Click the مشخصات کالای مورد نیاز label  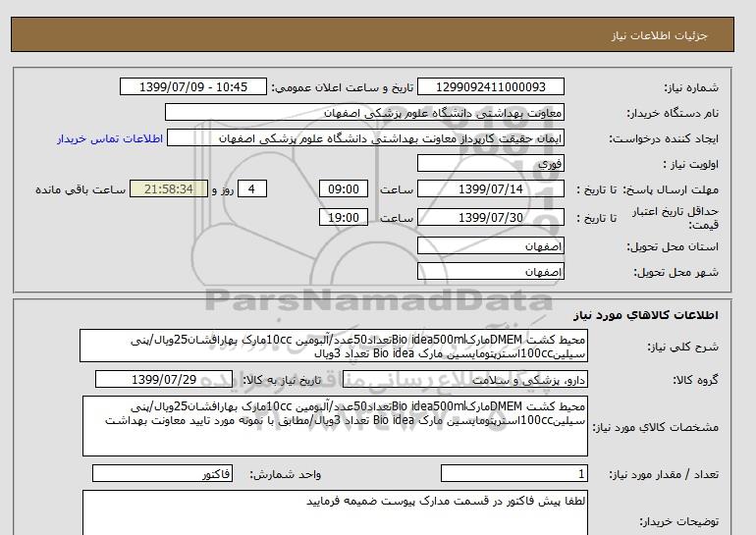tap(656, 427)
